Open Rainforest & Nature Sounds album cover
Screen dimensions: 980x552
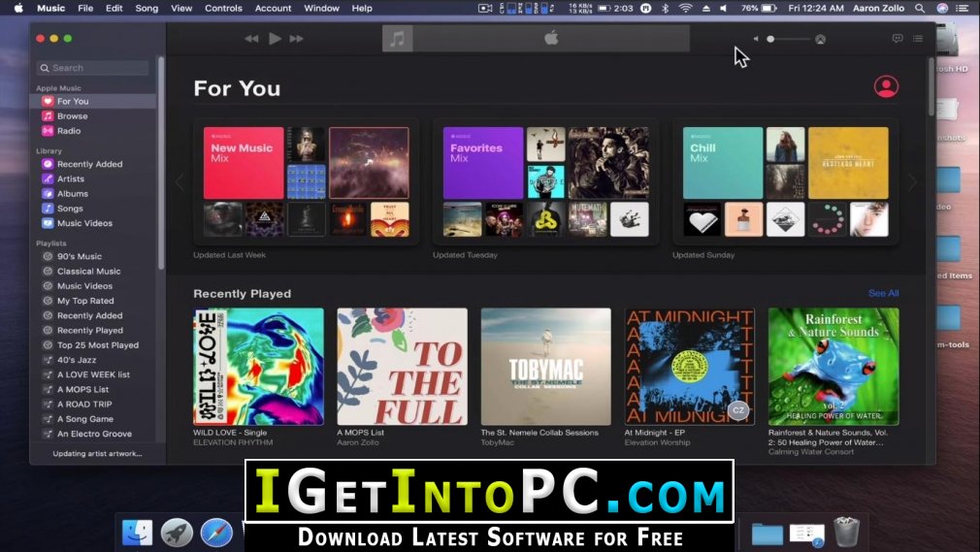833,367
